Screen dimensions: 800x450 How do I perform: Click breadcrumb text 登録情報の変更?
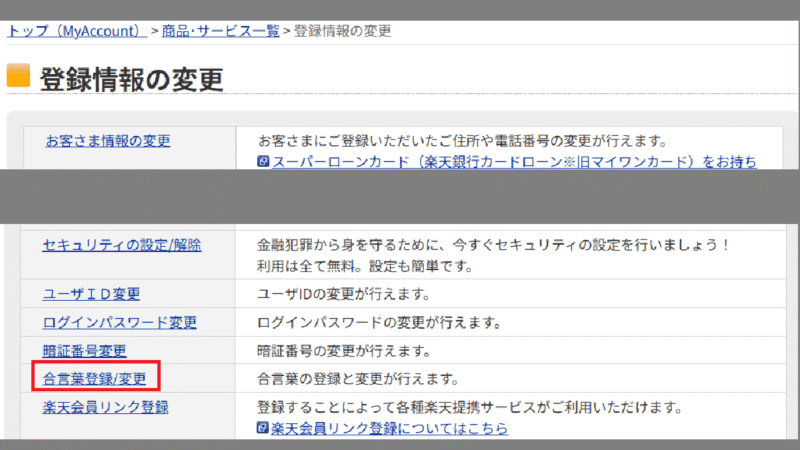343,31
